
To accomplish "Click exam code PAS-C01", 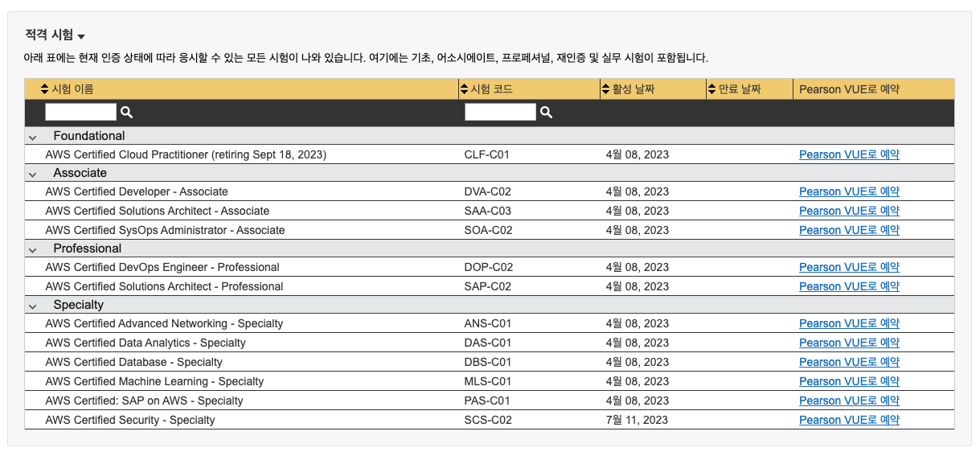I will [x=488, y=401].
